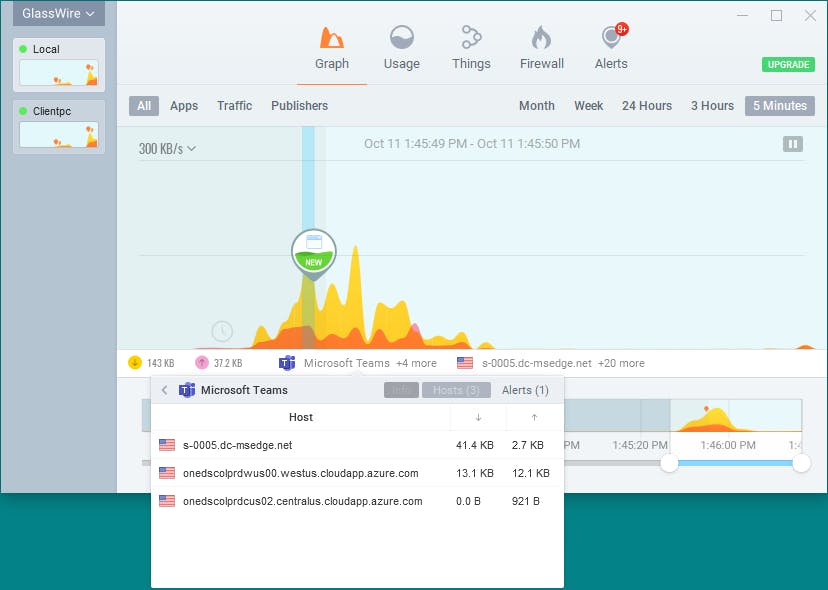
Task: Switch range to 5 Minutes
Action: coord(779,106)
